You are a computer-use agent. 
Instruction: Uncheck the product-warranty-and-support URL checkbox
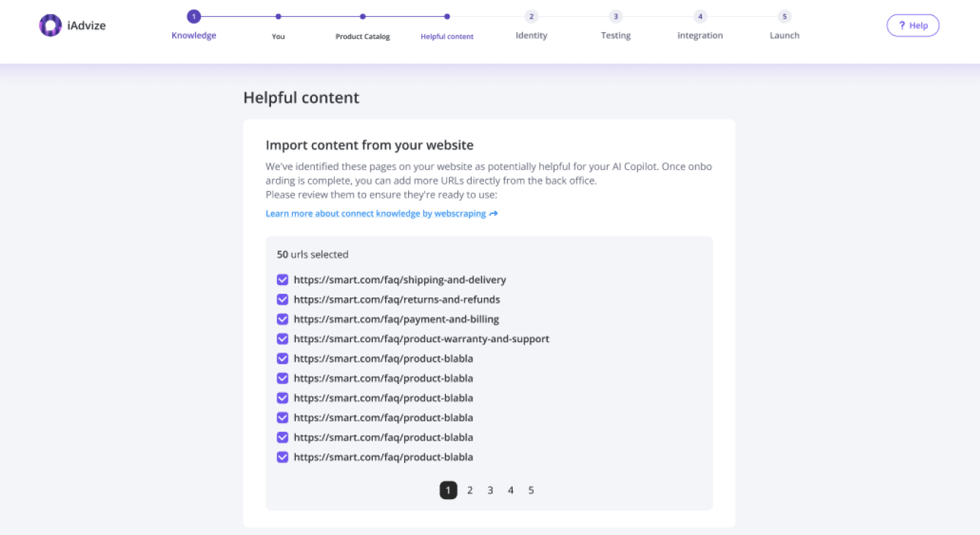pyautogui.click(x=282, y=339)
